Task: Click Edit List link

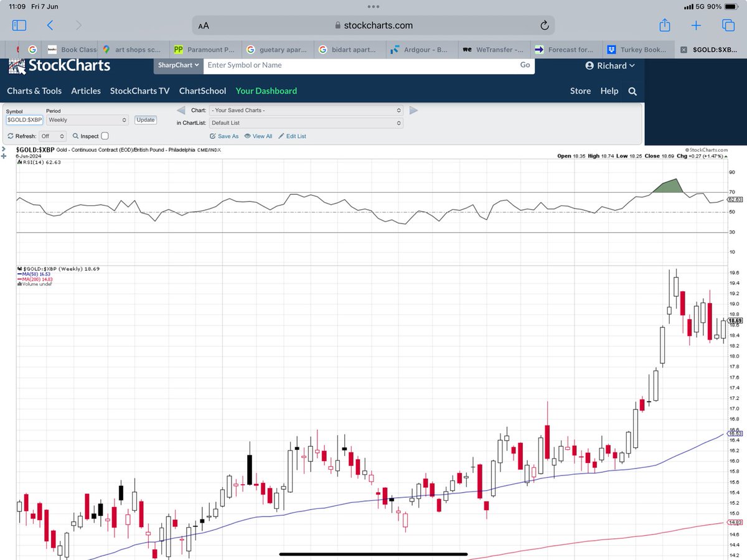Action: click(x=292, y=136)
